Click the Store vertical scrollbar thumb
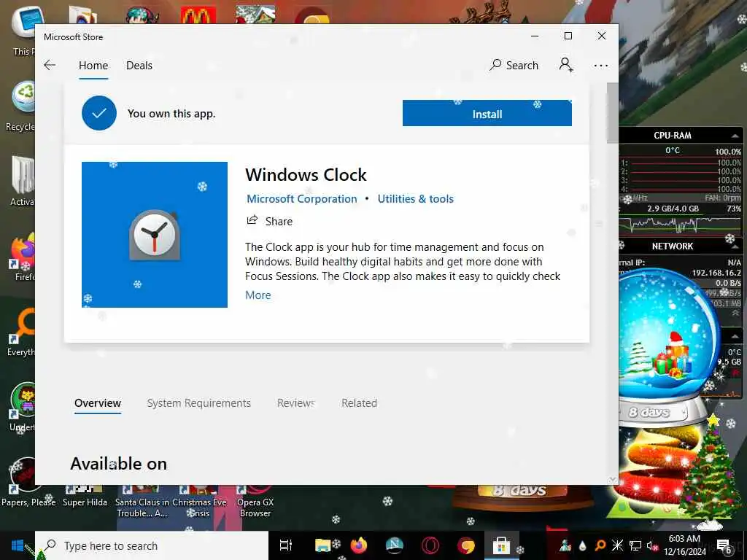Viewport: 747px width, 560px height. (612, 113)
